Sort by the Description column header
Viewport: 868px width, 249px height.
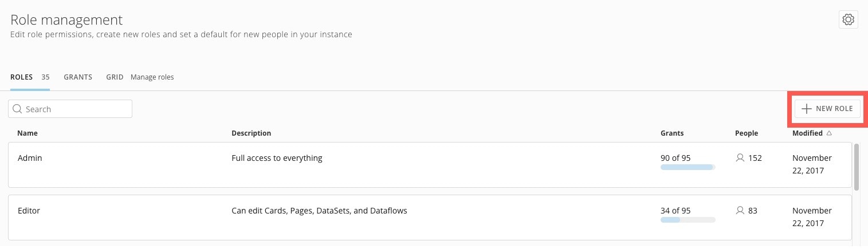point(251,133)
